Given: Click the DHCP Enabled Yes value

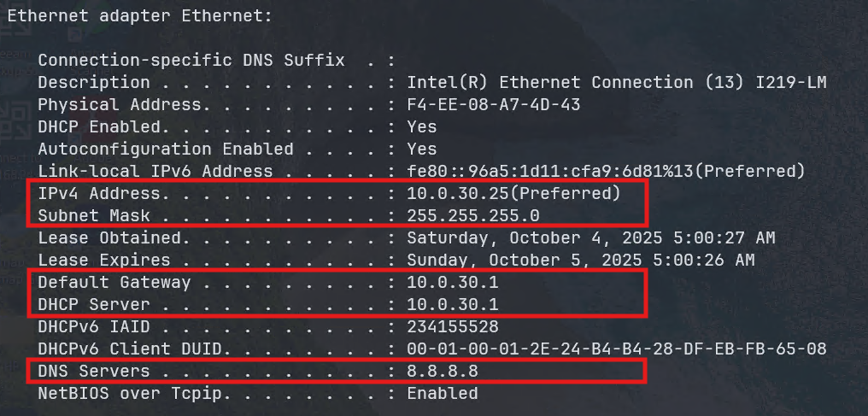Looking at the screenshot, I should pos(422,127).
